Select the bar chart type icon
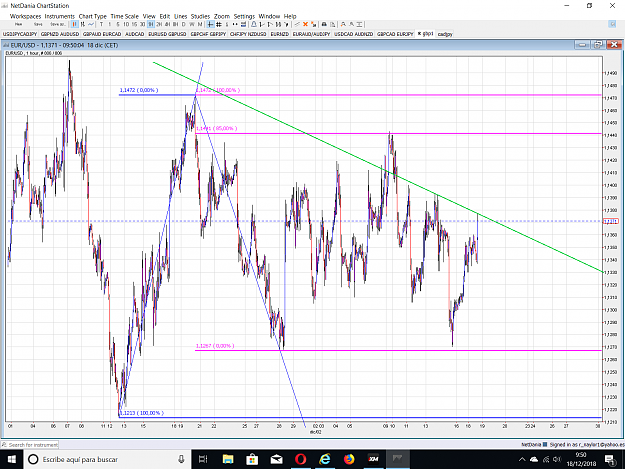625x469 pixels. coord(83,24)
